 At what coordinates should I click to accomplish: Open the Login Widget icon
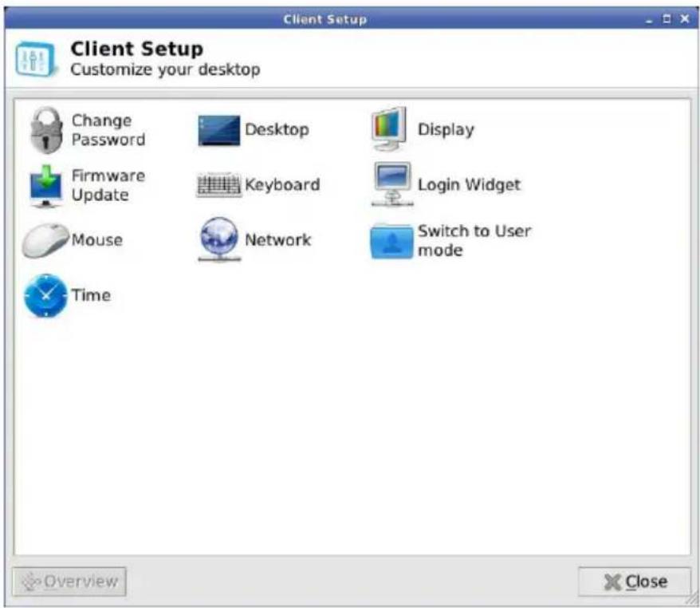coord(392,184)
